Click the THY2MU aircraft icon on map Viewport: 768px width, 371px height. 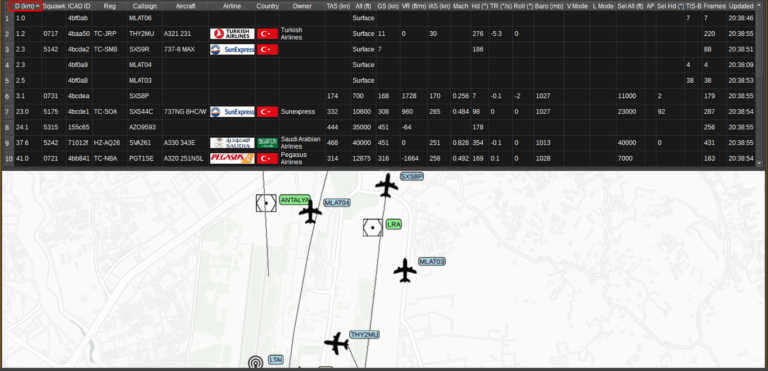click(336, 344)
